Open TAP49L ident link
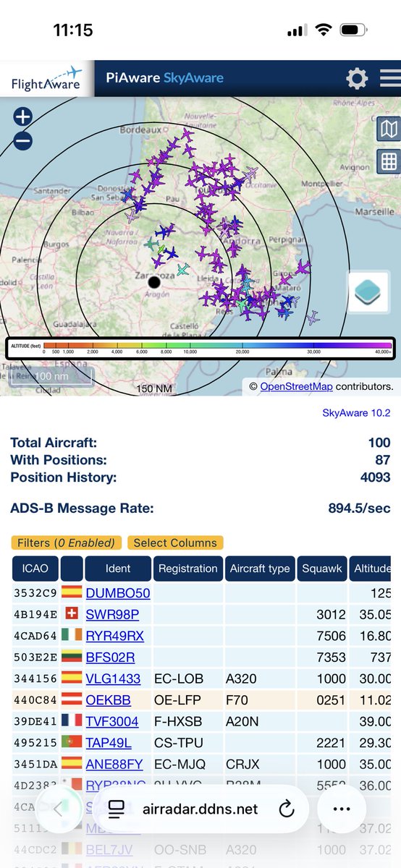 click(x=109, y=743)
